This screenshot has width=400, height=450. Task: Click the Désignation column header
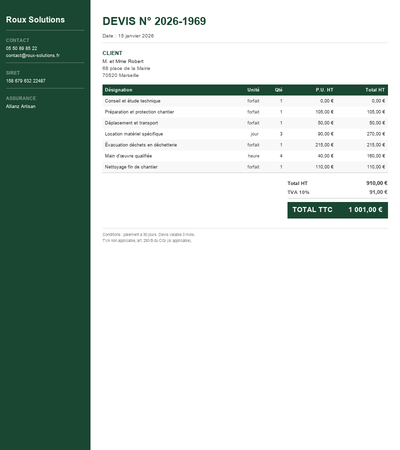click(118, 90)
